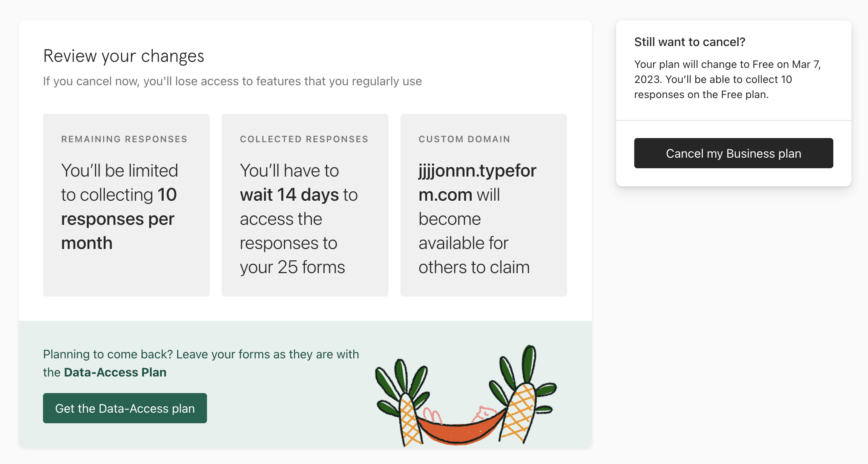Click Get the Data-Access plan button
Image resolution: width=868 pixels, height=464 pixels.
coord(125,408)
